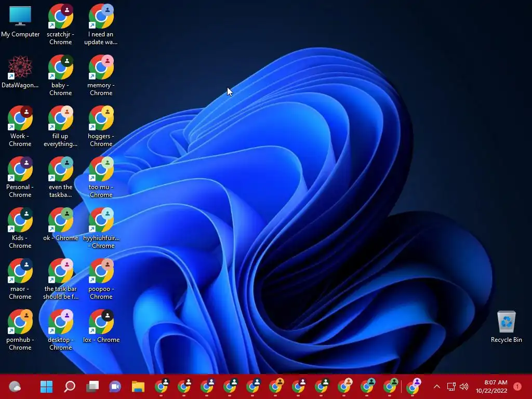
Task: Click the desktop - Chrome shortcut
Action: [60, 330]
